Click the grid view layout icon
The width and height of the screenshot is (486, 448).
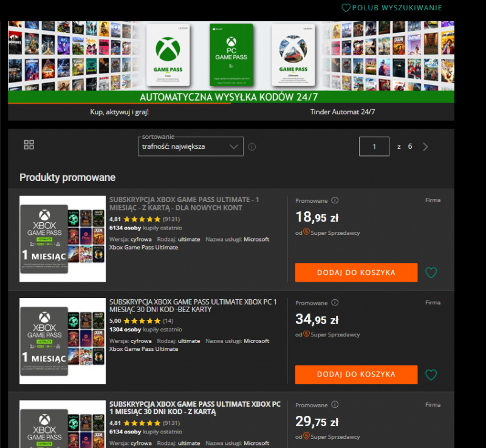(x=29, y=145)
